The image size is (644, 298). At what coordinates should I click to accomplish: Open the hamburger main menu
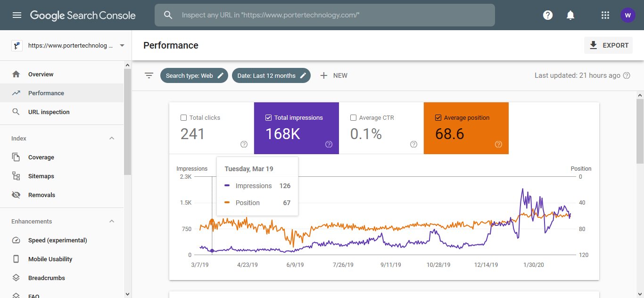coord(17,15)
